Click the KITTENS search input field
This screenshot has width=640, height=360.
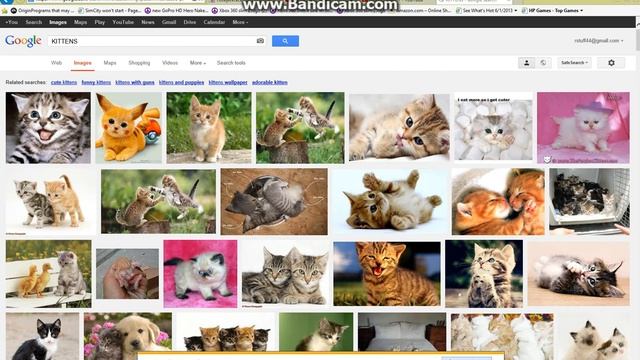tap(158, 41)
